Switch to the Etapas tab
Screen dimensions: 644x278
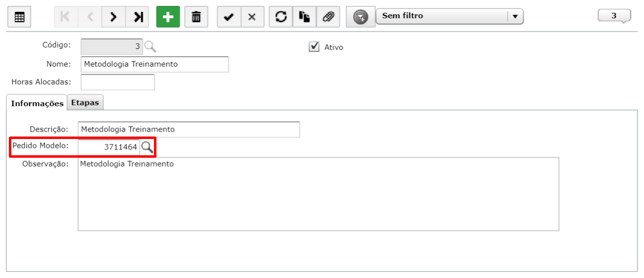85,103
